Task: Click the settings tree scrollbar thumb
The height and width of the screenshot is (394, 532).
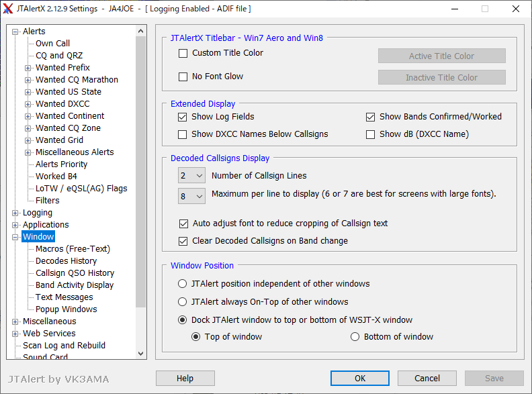Action: (141, 172)
